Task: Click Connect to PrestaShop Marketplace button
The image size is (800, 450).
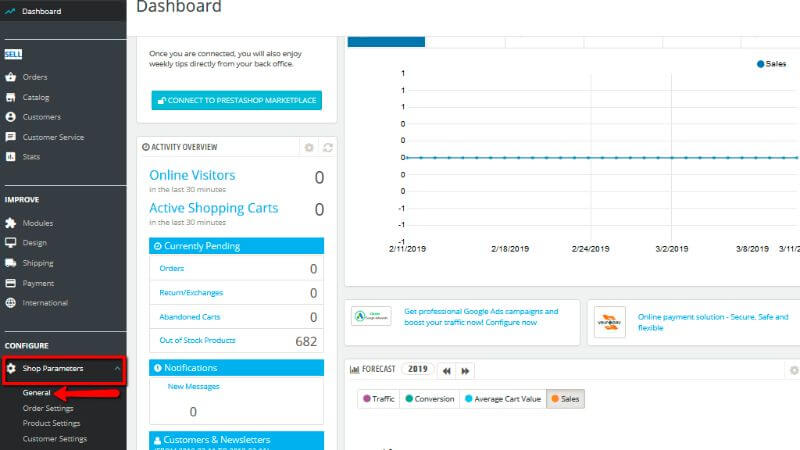Action: coord(237,101)
